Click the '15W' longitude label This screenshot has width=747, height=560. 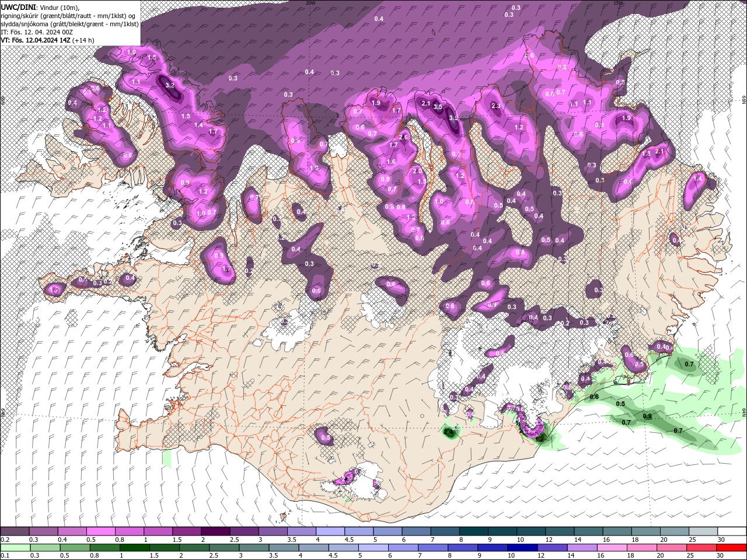(618, 2)
